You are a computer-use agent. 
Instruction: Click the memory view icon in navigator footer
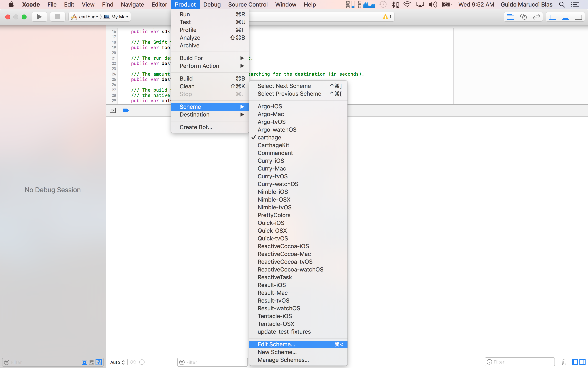pos(92,362)
